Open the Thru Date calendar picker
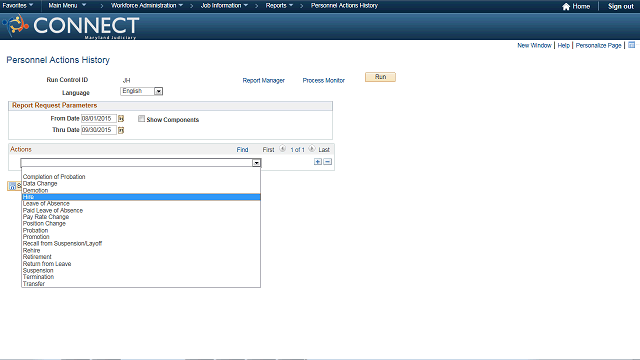 (121, 130)
